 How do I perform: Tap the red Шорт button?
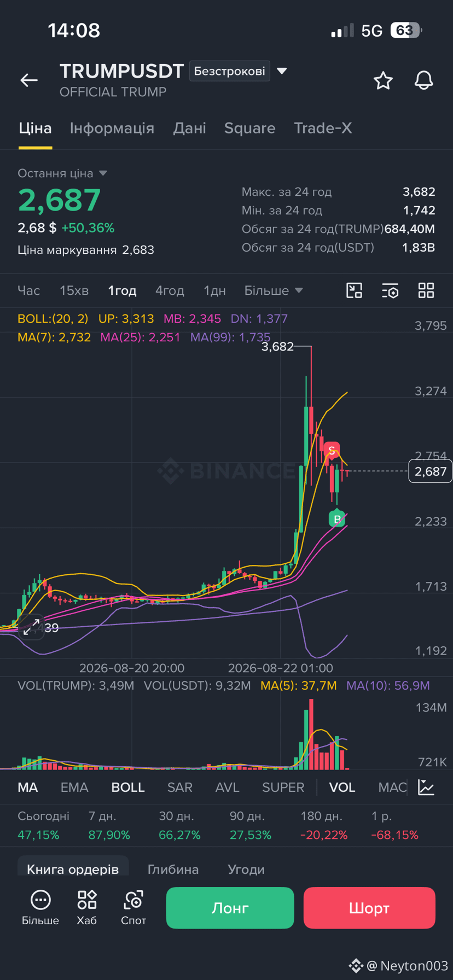(x=369, y=908)
